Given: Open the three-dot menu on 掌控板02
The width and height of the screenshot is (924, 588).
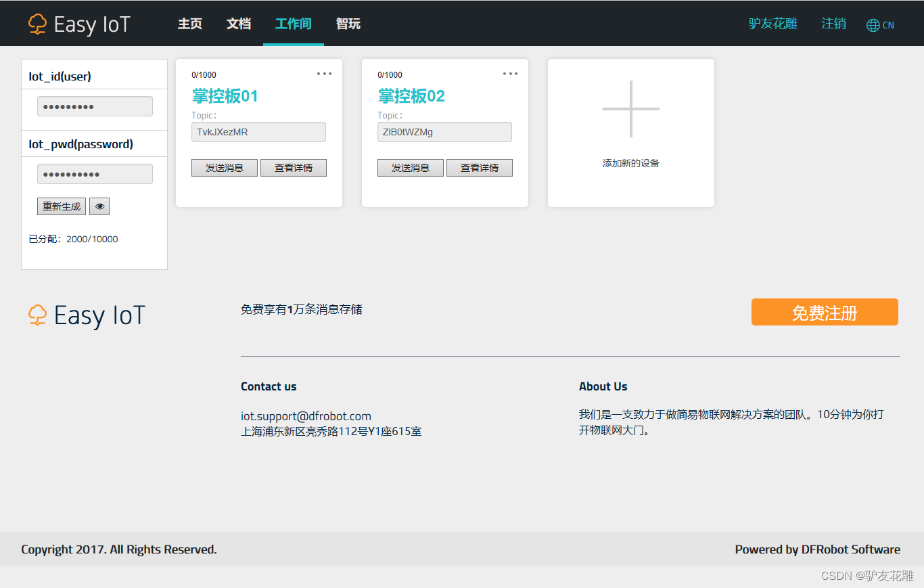Looking at the screenshot, I should 511,74.
